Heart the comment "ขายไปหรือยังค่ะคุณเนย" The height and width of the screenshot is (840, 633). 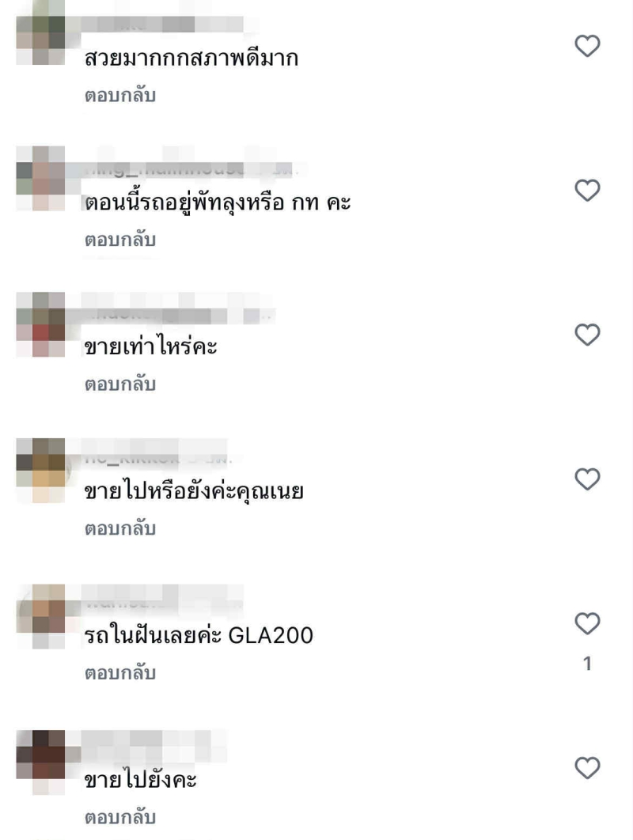click(587, 479)
